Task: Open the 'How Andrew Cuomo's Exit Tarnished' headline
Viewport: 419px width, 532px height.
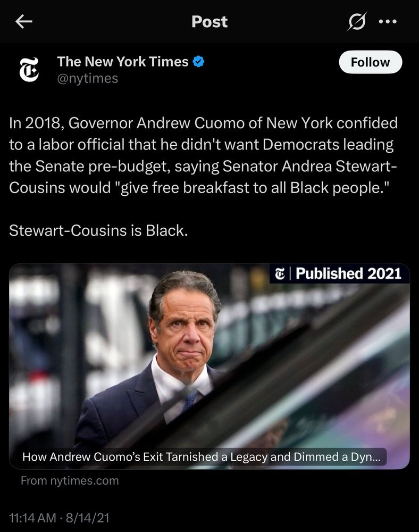Action: point(202,456)
